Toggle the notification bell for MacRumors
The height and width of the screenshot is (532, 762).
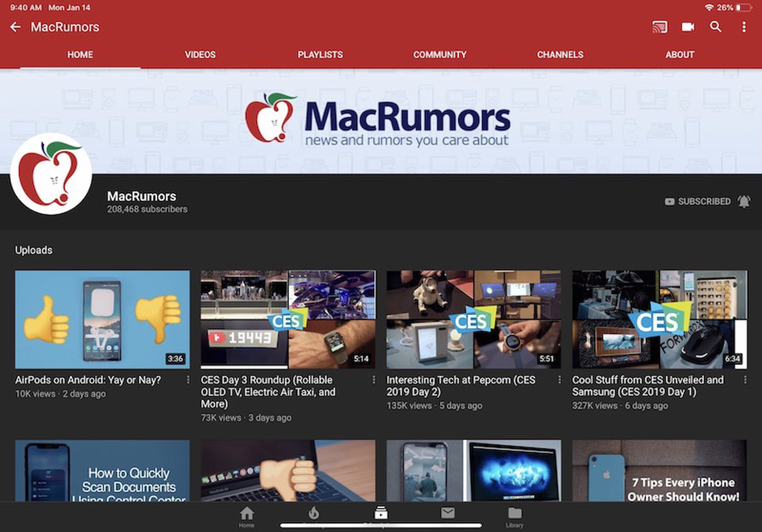tap(744, 202)
